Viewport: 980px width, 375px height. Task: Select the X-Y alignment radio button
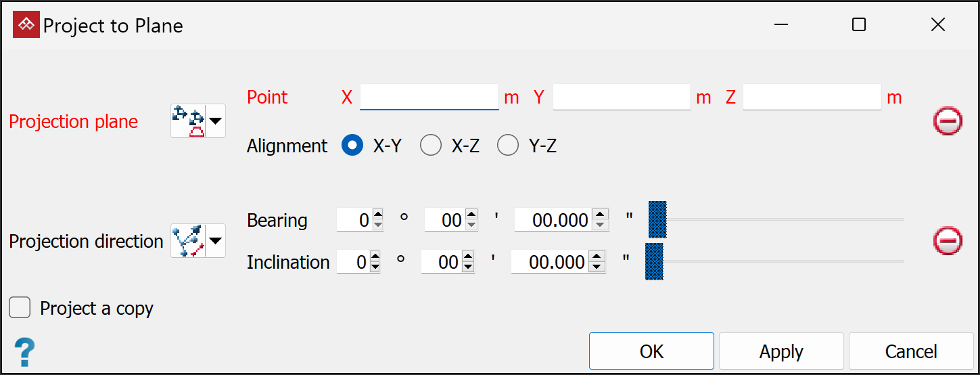pyautogui.click(x=352, y=146)
